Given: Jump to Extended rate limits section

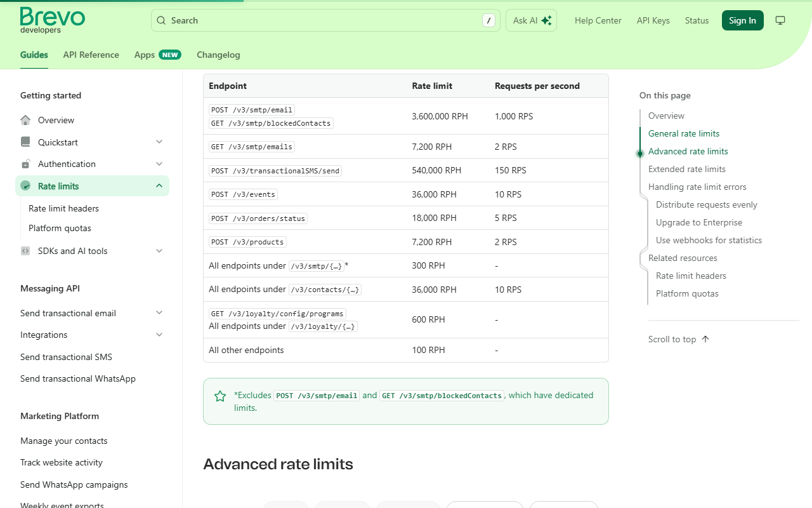Looking at the screenshot, I should pos(687,169).
